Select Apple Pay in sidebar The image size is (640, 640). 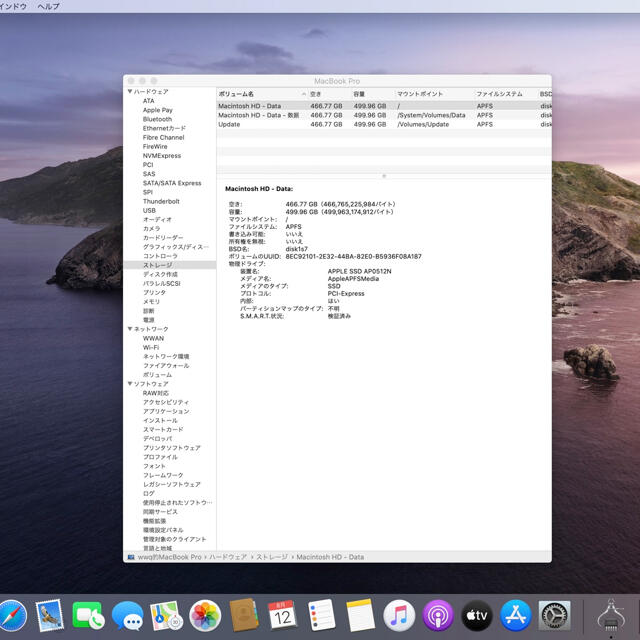pyautogui.click(x=158, y=110)
